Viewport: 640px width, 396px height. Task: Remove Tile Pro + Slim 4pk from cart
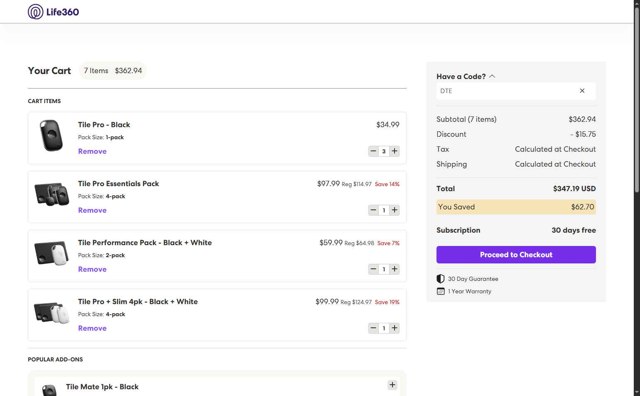tap(92, 328)
